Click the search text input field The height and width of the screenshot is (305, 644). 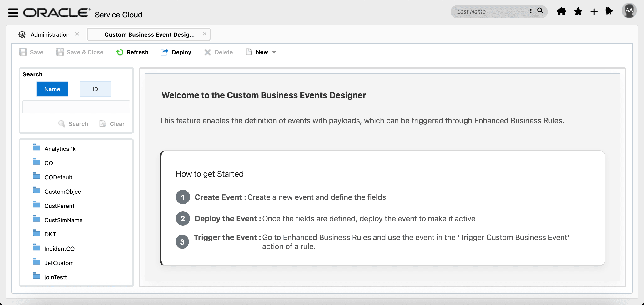76,107
